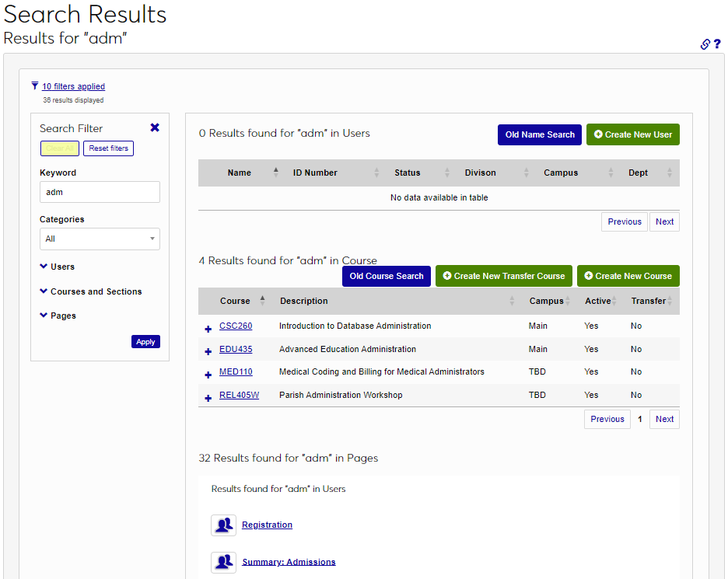Expand the MED110 row with its plus icon
The height and width of the screenshot is (579, 728).
207,374
